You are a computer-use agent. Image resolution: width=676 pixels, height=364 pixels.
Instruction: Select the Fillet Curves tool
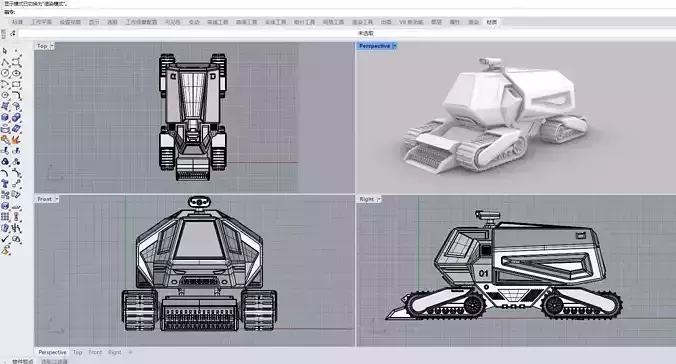[16, 95]
